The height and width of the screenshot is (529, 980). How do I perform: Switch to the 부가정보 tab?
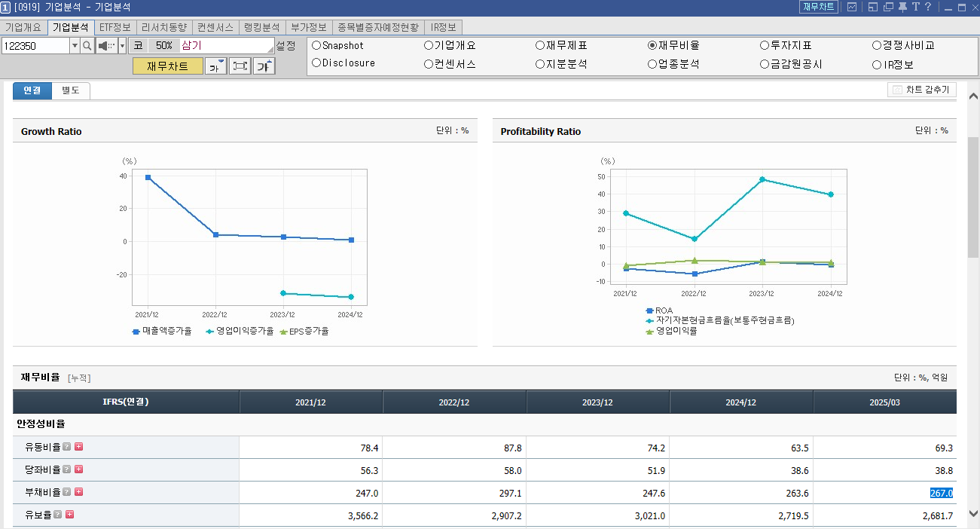[309, 27]
